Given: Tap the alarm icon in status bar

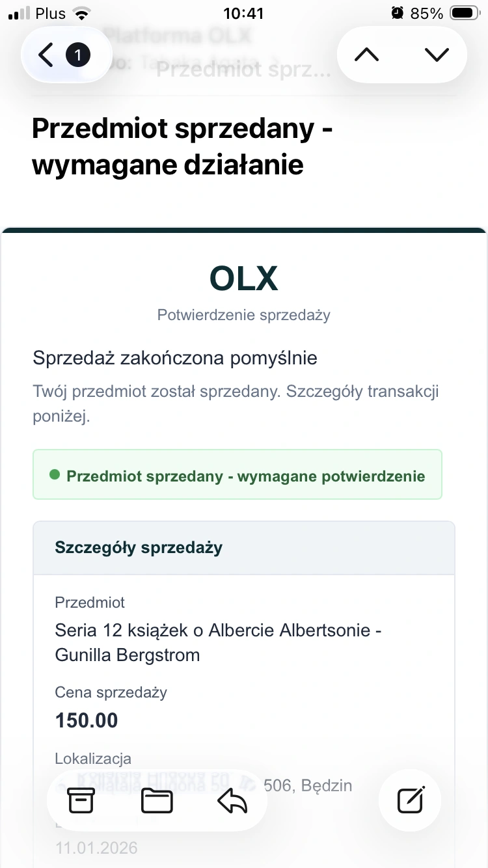Looking at the screenshot, I should click(x=397, y=13).
